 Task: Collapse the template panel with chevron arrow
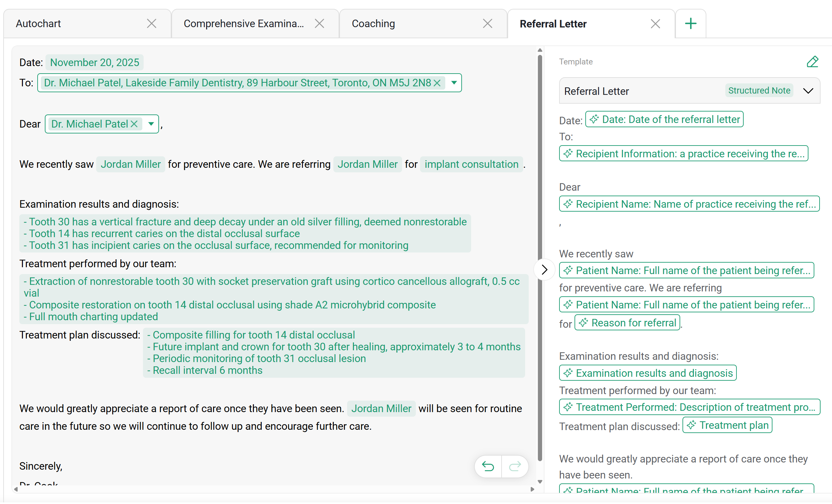(x=544, y=270)
